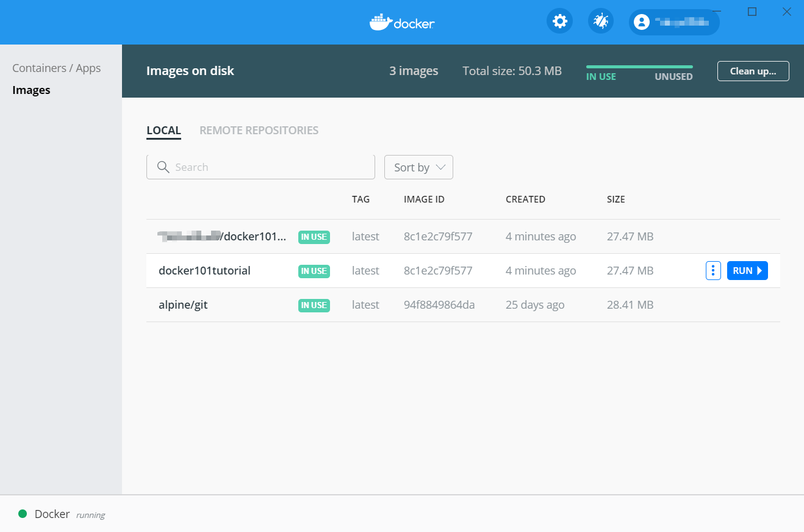The image size is (804, 532).
Task: Go to Containers / Apps in sidebar
Action: [57, 68]
